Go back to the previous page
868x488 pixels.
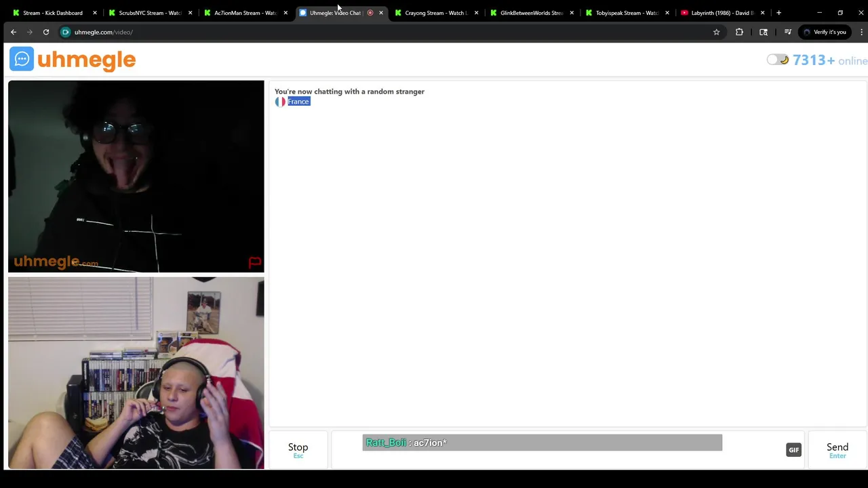(x=14, y=32)
